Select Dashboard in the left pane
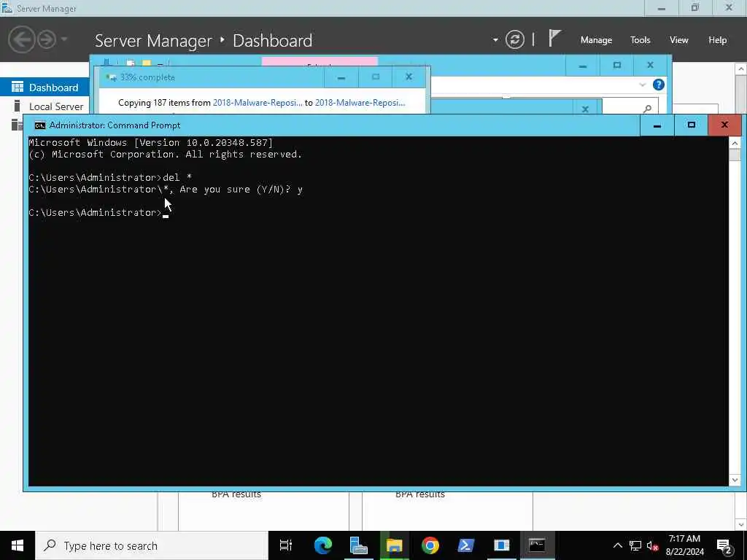Screen dimensions: 747x560 [44, 87]
